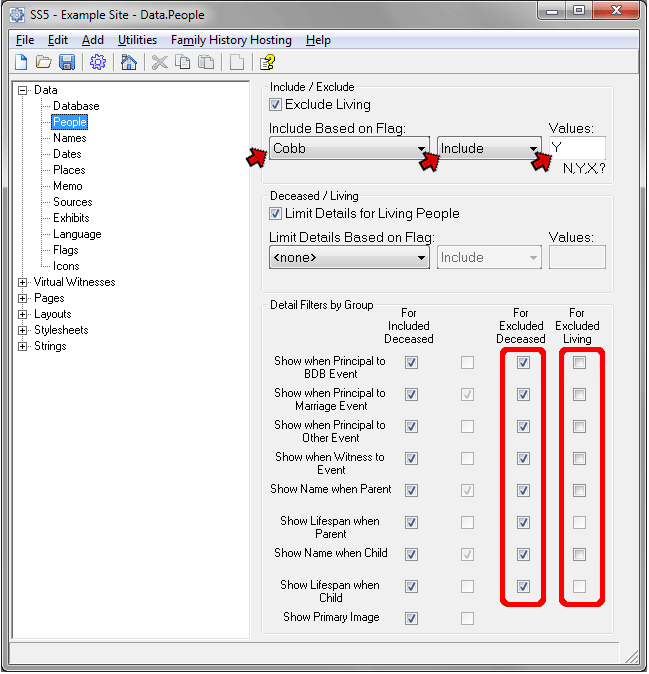The height and width of the screenshot is (674, 649).
Task: Click the Home house icon
Action: 128,63
